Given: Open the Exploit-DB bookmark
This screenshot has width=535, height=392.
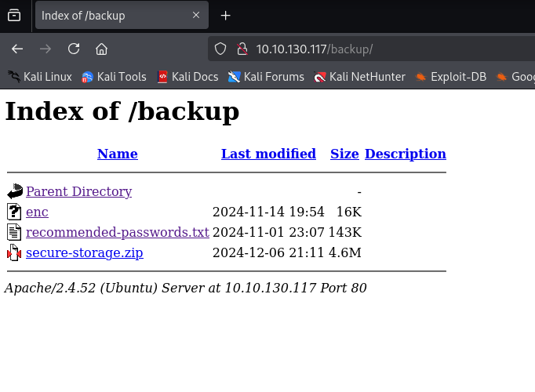Looking at the screenshot, I should pyautogui.click(x=450, y=77).
